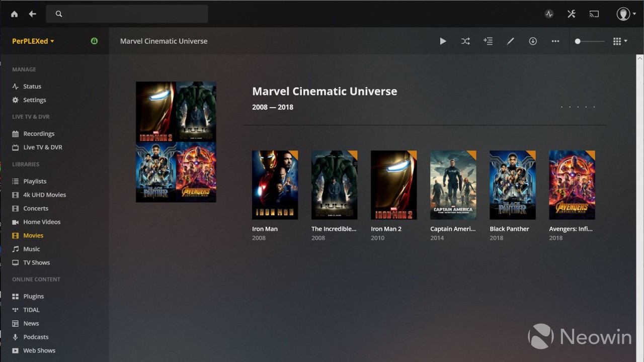This screenshot has width=644, height=362.
Task: Open the user account avatar menu
Action: 626,14
